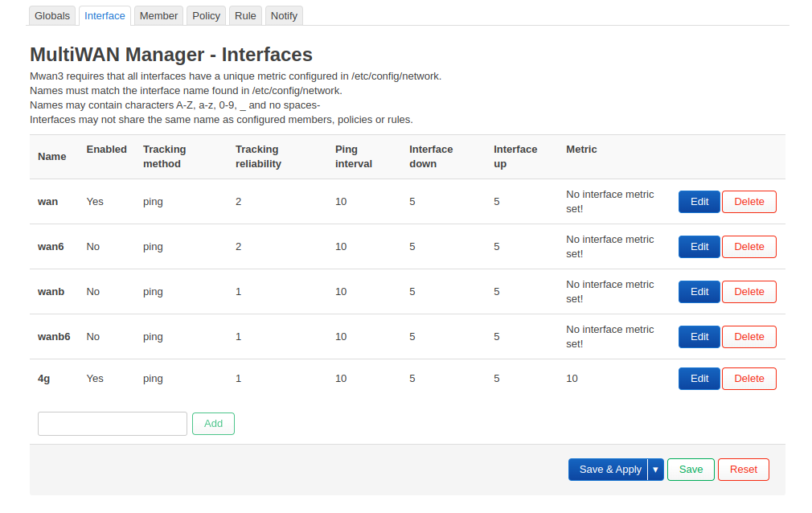Edit the wan6 interface
Screen dimensions: 812x513
[x=699, y=247]
